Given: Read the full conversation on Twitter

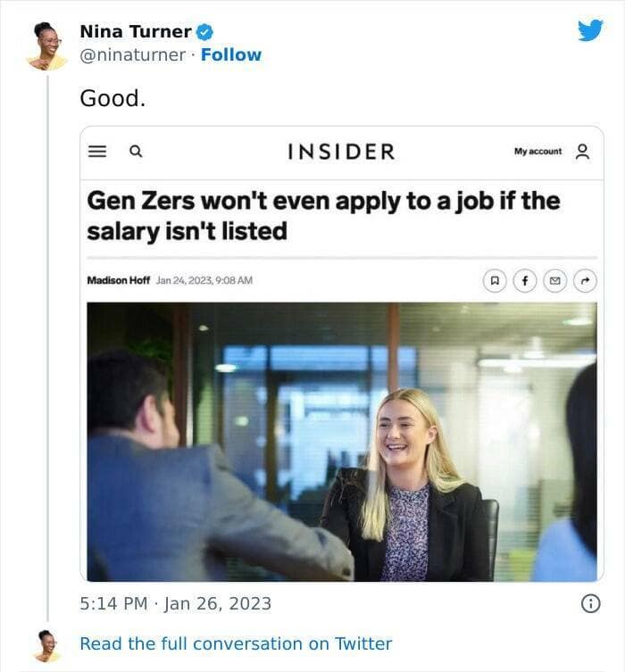Looking at the screenshot, I should tap(236, 643).
